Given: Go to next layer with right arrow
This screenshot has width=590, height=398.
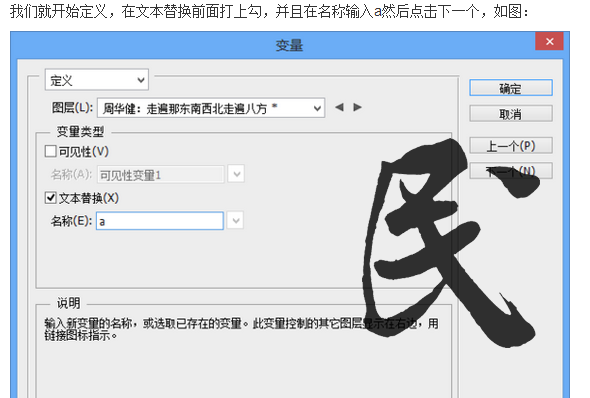Looking at the screenshot, I should pyautogui.click(x=357, y=108).
